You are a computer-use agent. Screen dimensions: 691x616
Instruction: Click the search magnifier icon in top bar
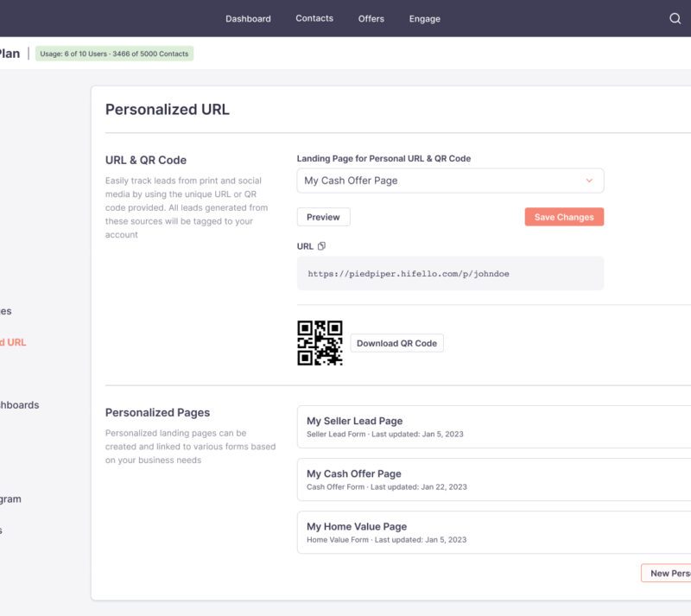pos(675,18)
